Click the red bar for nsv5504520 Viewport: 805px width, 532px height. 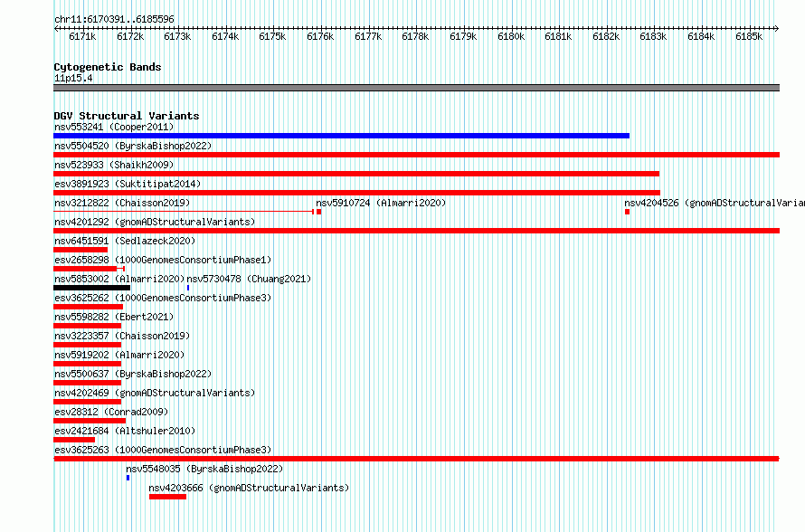pyautogui.click(x=416, y=155)
